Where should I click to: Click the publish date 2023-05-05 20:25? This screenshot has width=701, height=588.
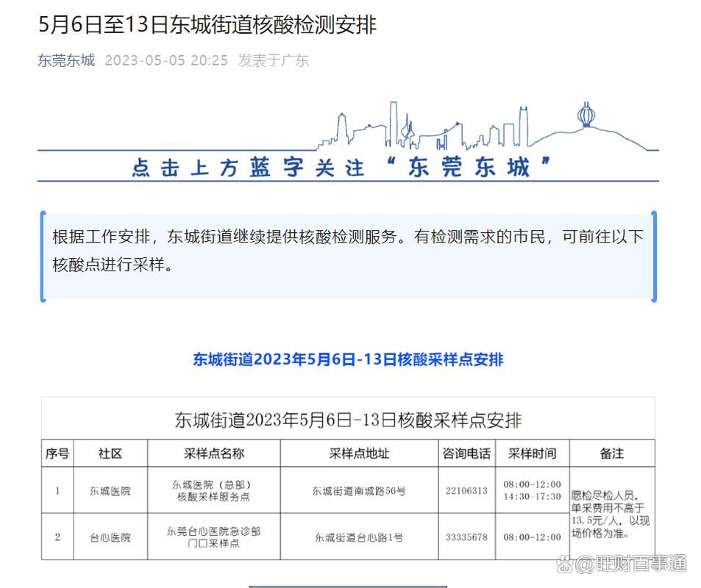pyautogui.click(x=166, y=60)
